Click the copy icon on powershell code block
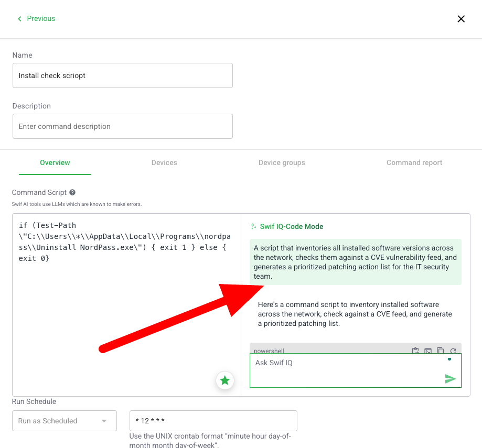 [441, 351]
